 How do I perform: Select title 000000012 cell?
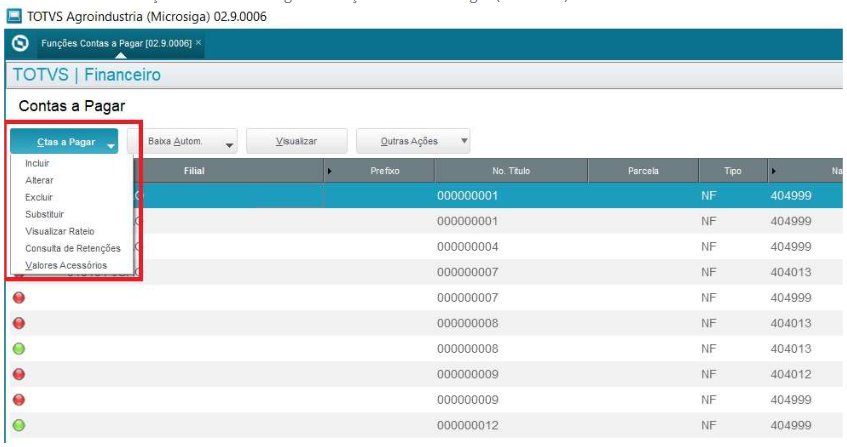[467, 425]
